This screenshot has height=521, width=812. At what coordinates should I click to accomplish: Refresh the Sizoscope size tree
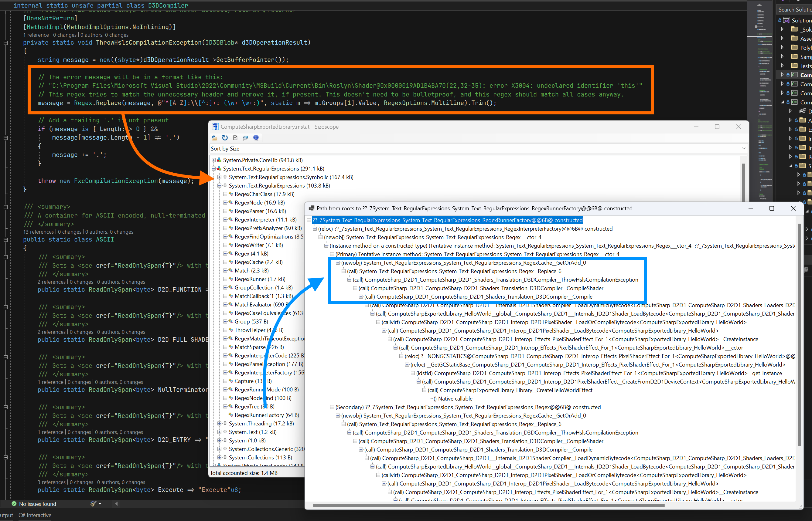pos(225,138)
